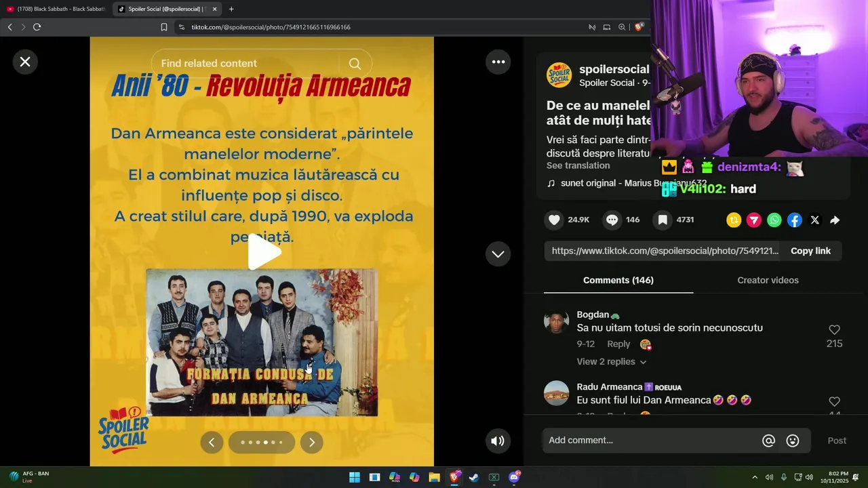Viewport: 868px width, 488px height.
Task: Switch to Black Sabbath YouTube tab
Action: pyautogui.click(x=56, y=9)
